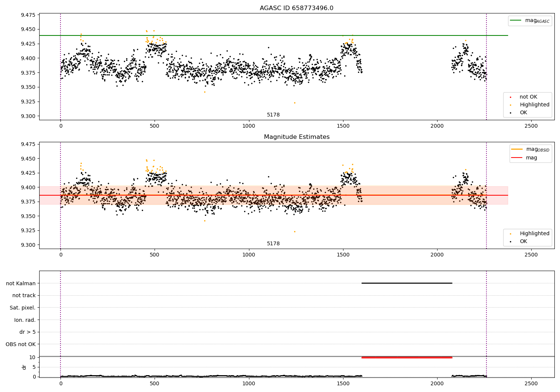Select the mag OBSID legend entry
Viewport: 560px width, 392px height.
click(531, 149)
